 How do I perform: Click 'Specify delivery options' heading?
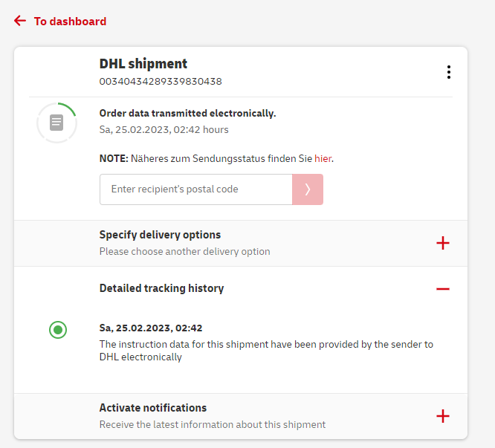pos(160,235)
